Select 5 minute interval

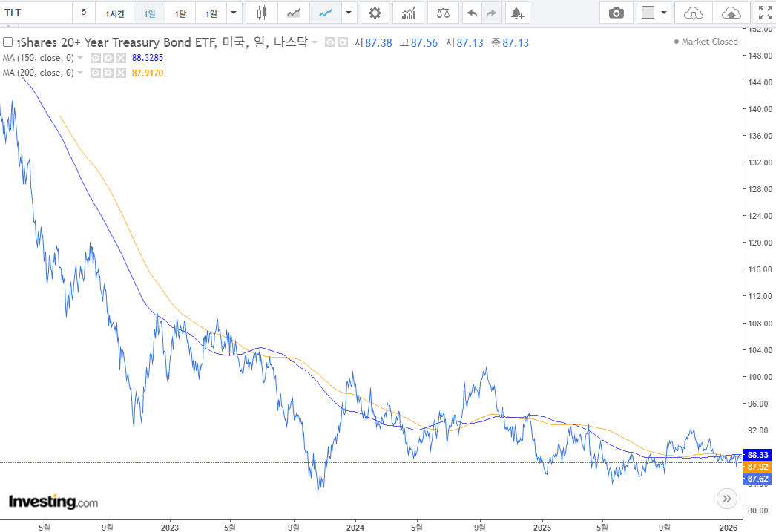[x=84, y=13]
